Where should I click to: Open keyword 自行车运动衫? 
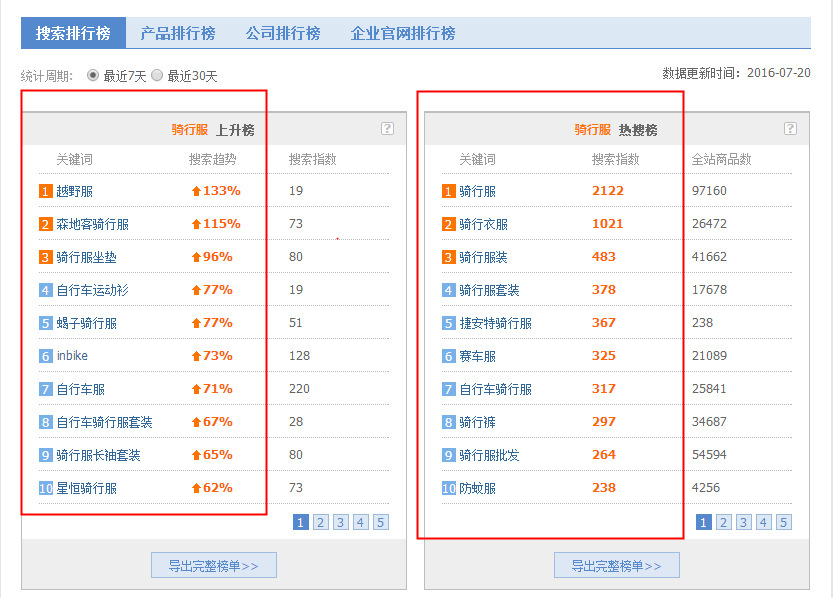click(x=92, y=290)
